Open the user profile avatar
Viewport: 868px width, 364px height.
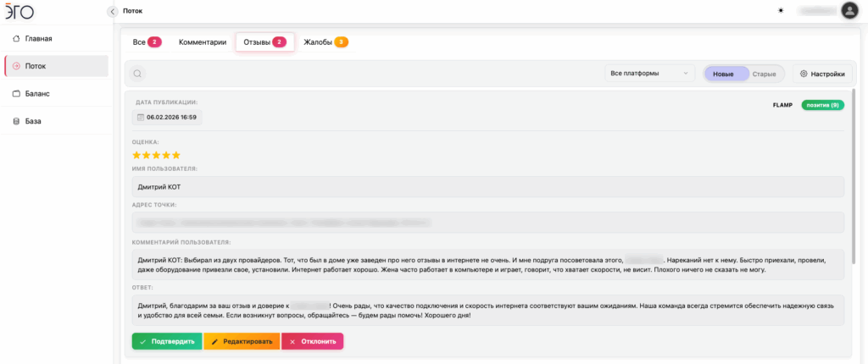click(849, 11)
